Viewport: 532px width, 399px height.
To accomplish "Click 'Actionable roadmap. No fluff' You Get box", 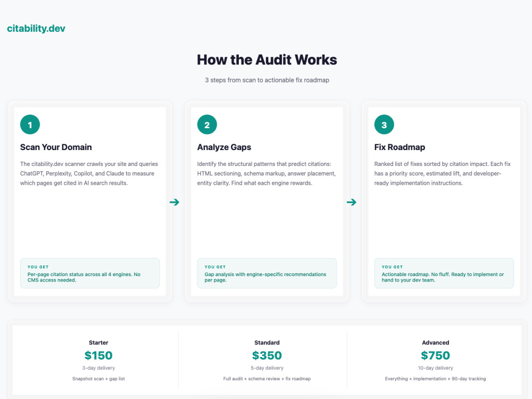I will coord(444,273).
